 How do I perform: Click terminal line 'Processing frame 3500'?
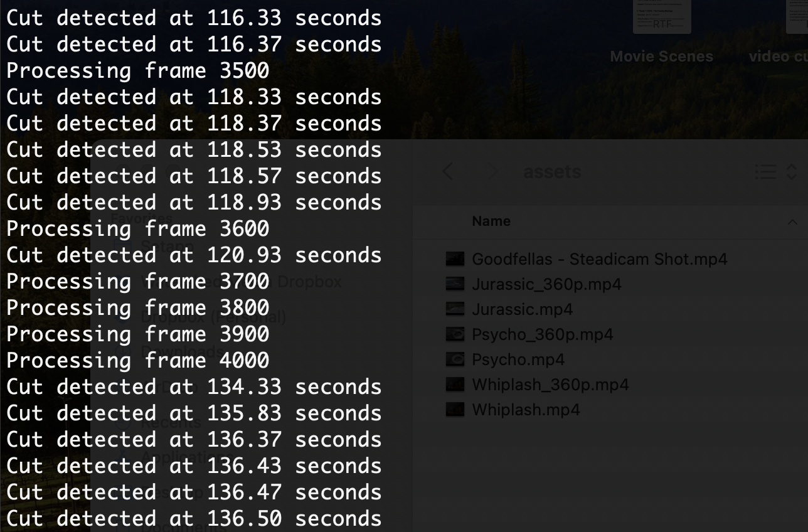click(x=137, y=71)
